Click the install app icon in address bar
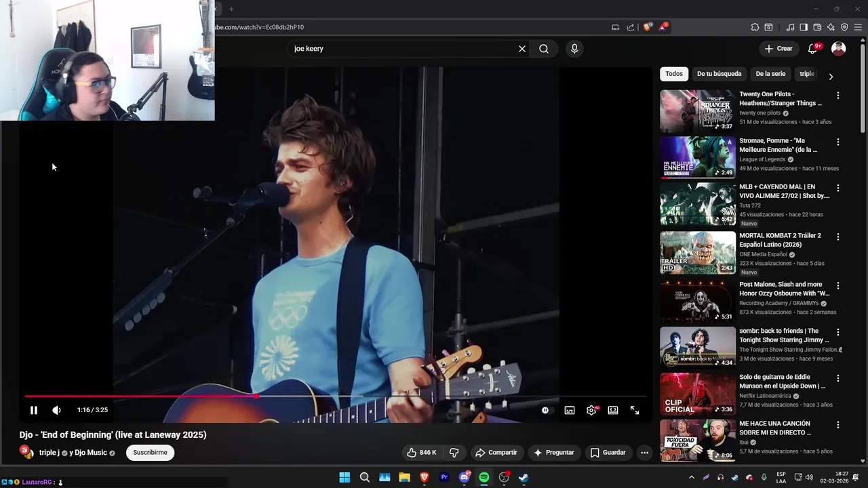 pyautogui.click(x=615, y=27)
